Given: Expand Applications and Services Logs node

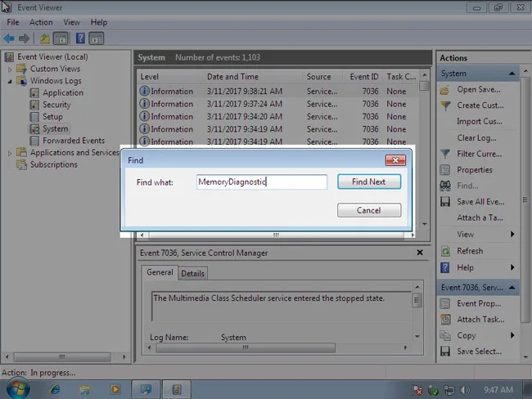Looking at the screenshot, I should coord(11,153).
